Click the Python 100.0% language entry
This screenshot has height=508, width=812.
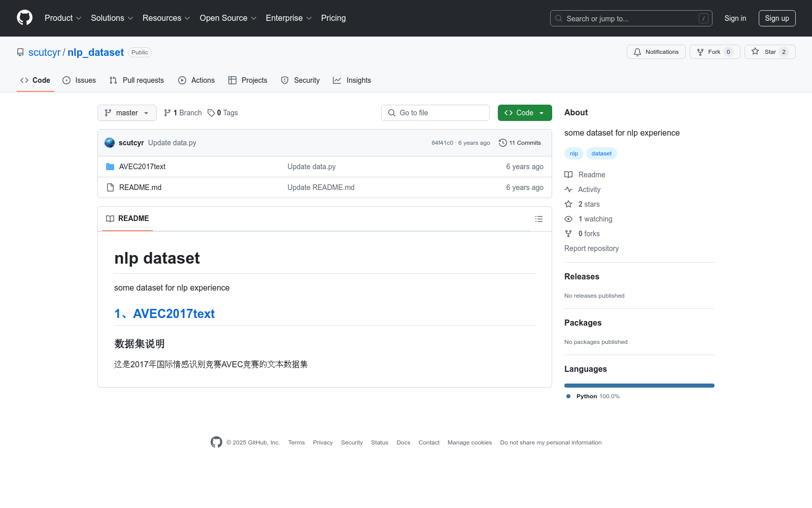(x=593, y=396)
